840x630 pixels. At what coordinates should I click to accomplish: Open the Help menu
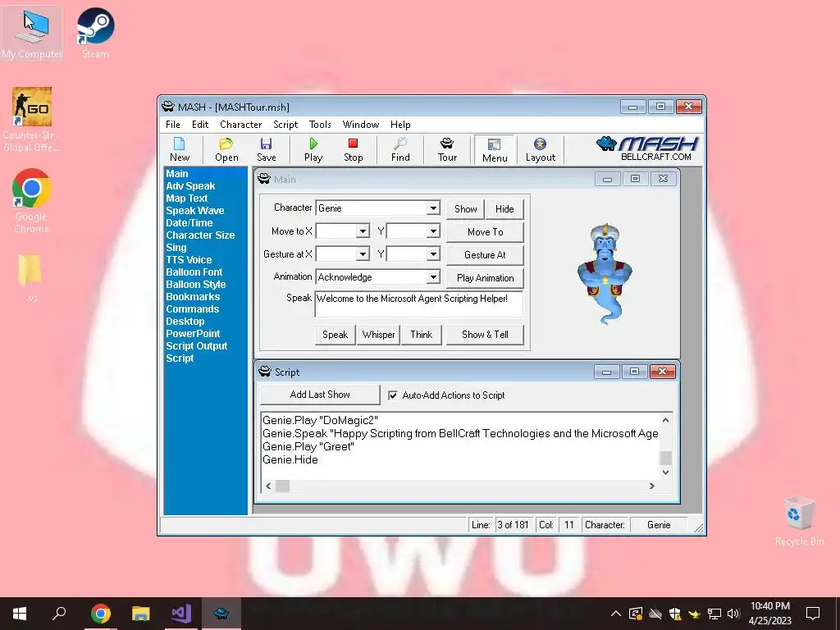tap(400, 125)
